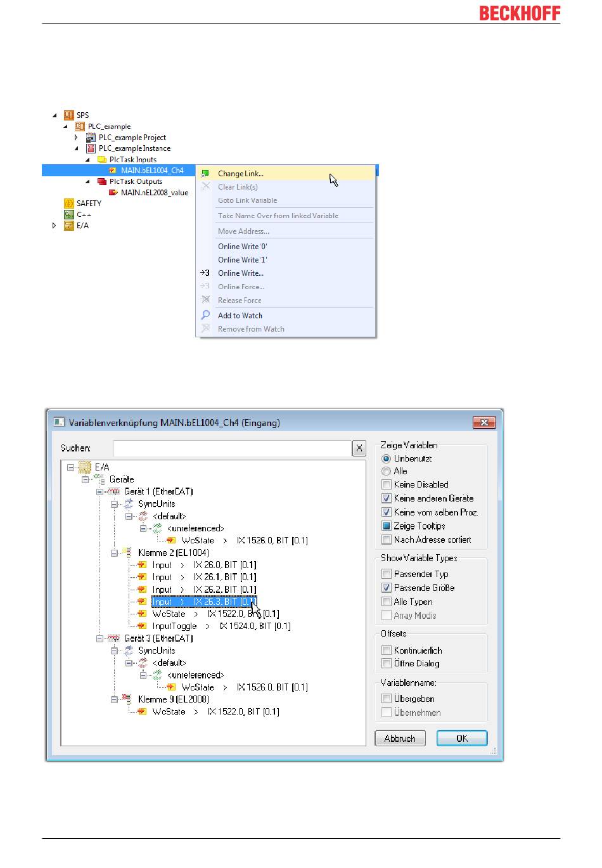The image size is (602, 868).
Task: Click the PLC_example Project item icon
Action: pos(91,137)
